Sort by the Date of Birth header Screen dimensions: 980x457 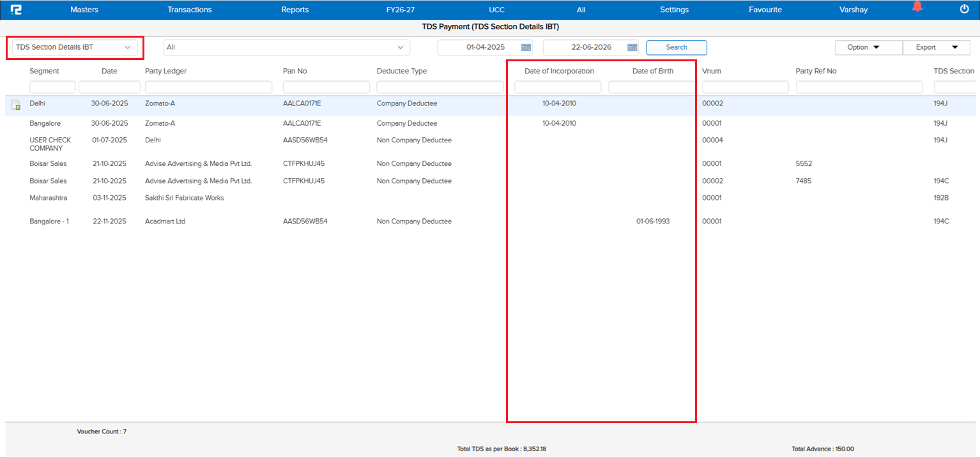pos(653,71)
